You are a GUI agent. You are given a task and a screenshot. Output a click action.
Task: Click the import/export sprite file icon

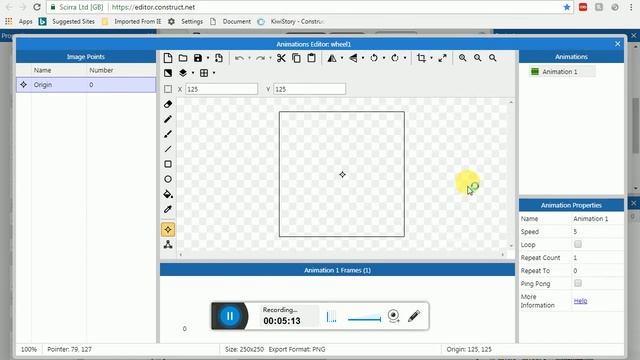219,58
